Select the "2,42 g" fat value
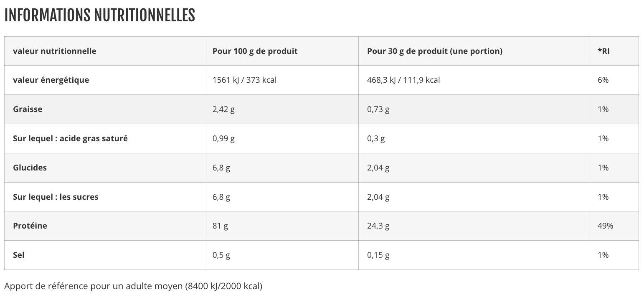 click(x=223, y=109)
